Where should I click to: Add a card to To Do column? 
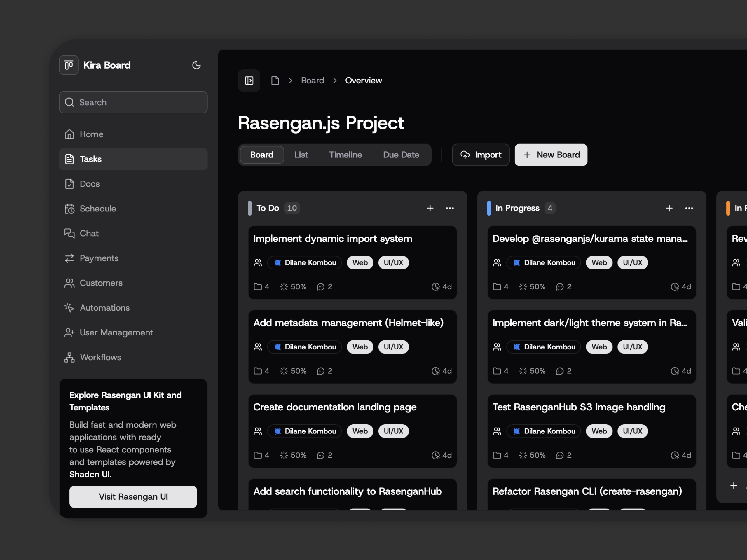[430, 208]
